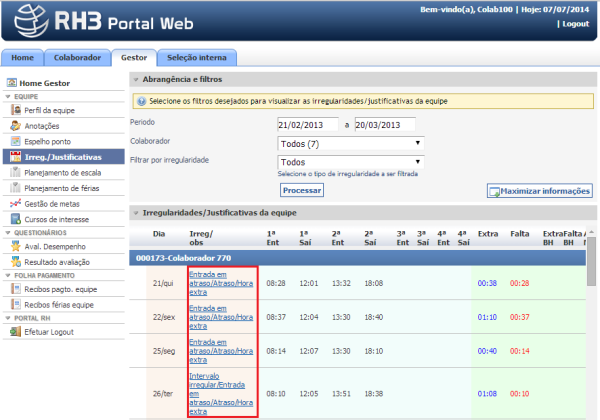Click the Espelho ponto icon
The width and height of the screenshot is (600, 420).
tap(16, 142)
